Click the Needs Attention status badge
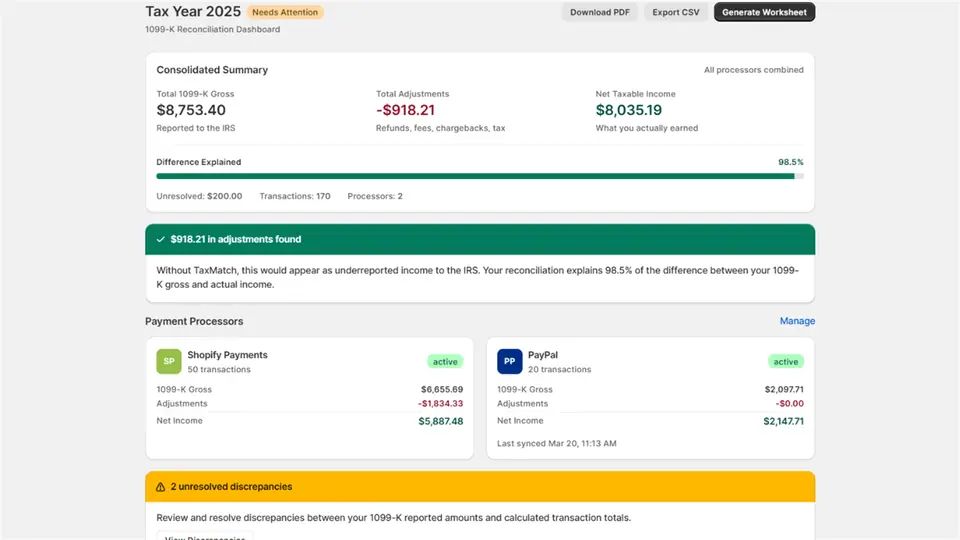The height and width of the screenshot is (540, 960). coord(285,12)
